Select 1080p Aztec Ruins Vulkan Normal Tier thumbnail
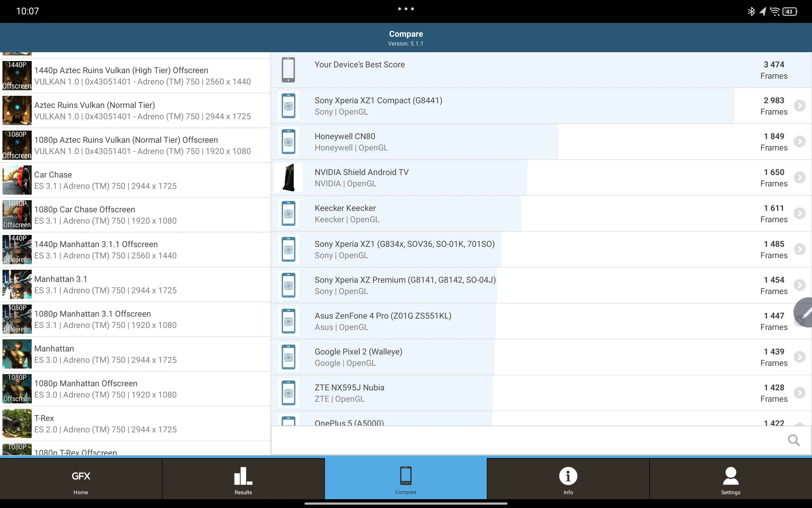 [x=17, y=145]
